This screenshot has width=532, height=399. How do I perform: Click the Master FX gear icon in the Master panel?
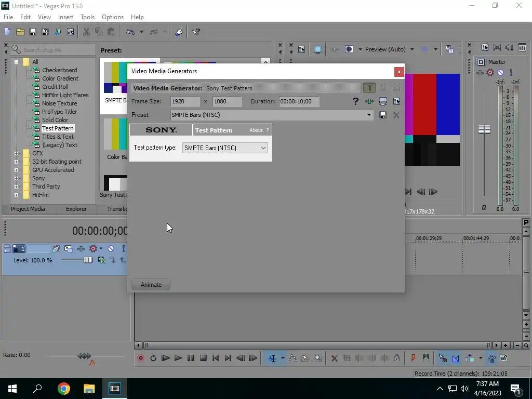(490, 72)
